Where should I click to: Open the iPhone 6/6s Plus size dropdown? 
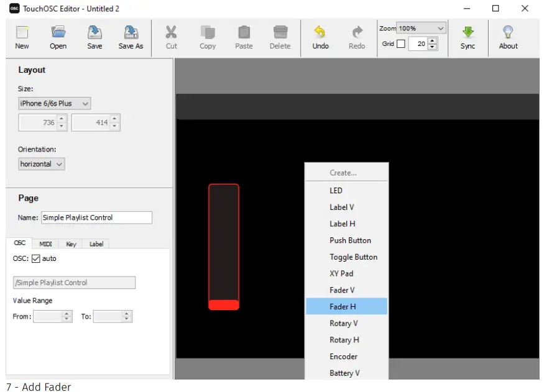(x=55, y=103)
